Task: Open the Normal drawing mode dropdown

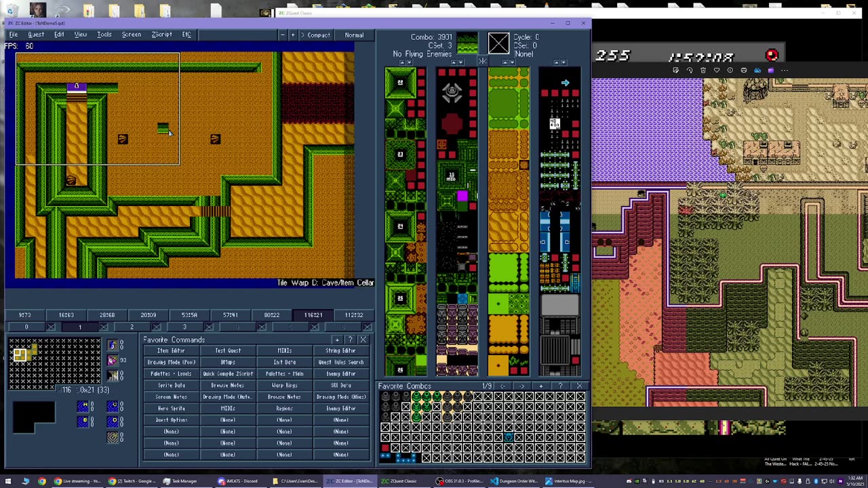Action: click(x=354, y=35)
